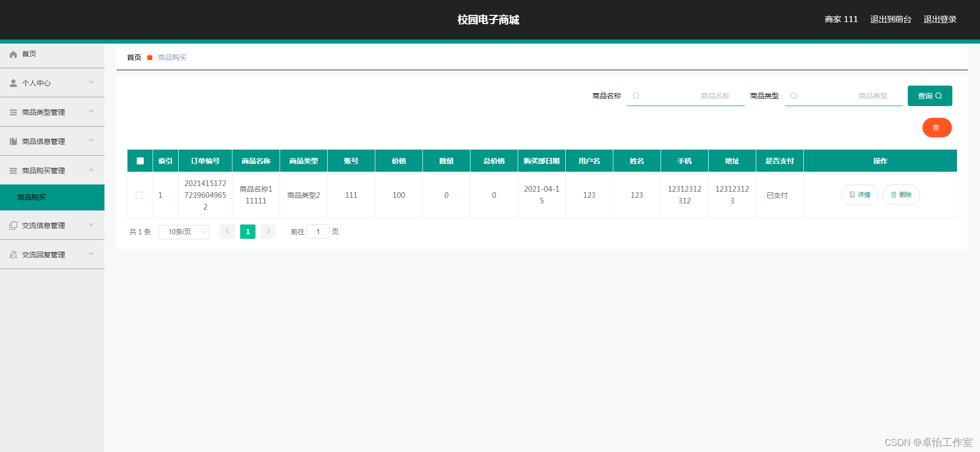Check the row 1 checkbox
Image resolution: width=980 pixels, height=452 pixels.
pyautogui.click(x=139, y=195)
